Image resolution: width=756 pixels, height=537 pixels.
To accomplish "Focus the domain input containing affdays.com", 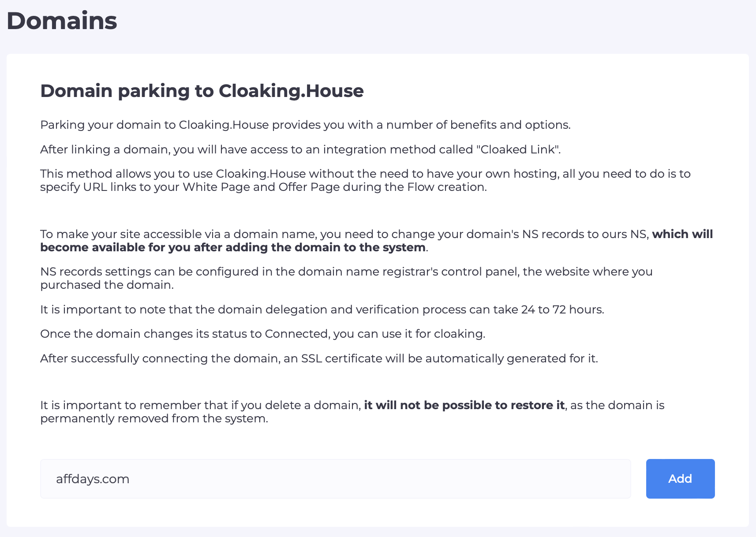I will point(335,479).
